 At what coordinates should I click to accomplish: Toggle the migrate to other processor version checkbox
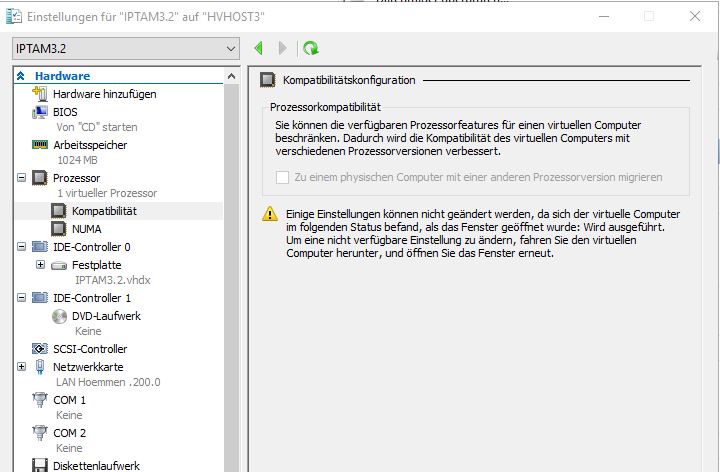coord(281,177)
